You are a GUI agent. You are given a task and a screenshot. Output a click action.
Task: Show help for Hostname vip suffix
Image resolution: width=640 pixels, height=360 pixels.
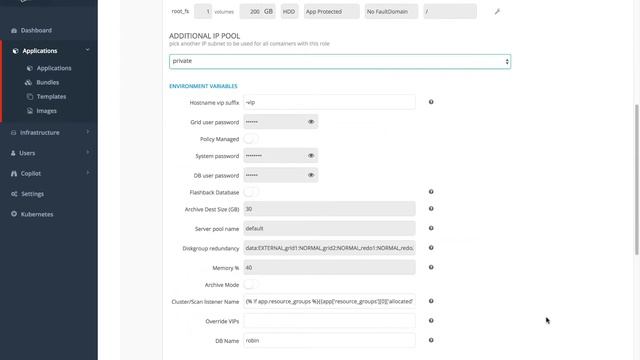(x=431, y=102)
